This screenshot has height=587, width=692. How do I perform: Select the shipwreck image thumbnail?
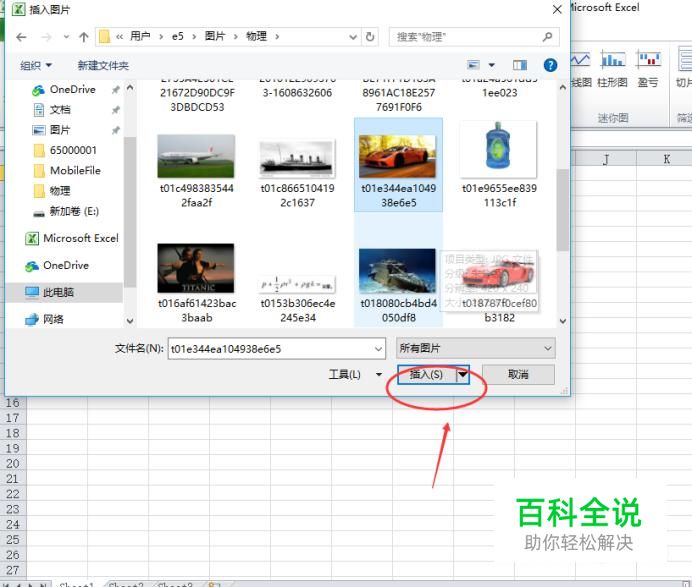tap(398, 271)
